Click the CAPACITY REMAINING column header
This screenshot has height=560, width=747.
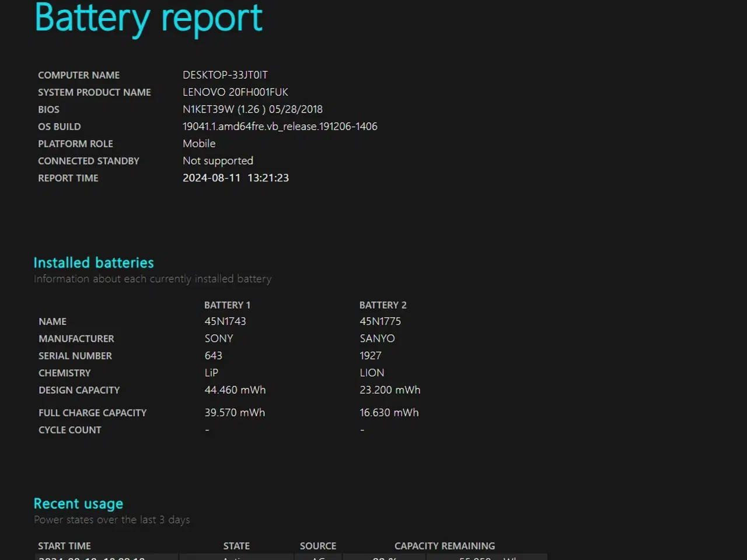tap(445, 546)
